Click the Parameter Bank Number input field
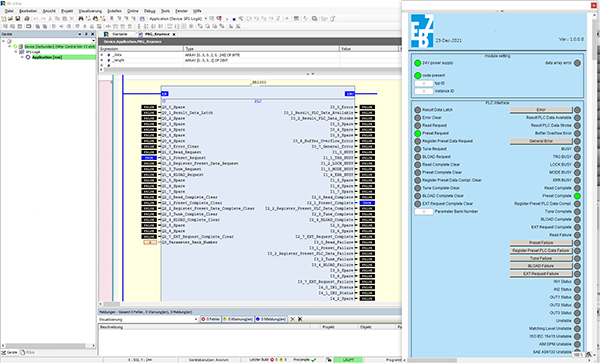Viewport: 600px width, 363px height. point(424,212)
